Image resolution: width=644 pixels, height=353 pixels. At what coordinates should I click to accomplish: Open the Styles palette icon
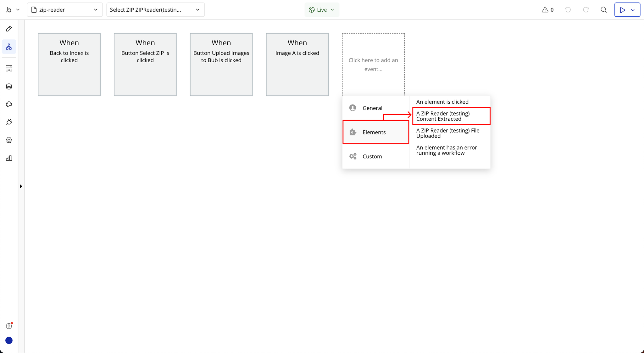[x=9, y=104]
